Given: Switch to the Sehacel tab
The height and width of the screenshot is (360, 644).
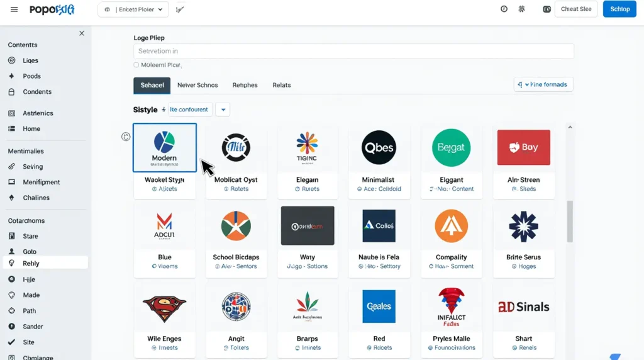Looking at the screenshot, I should click(x=152, y=85).
